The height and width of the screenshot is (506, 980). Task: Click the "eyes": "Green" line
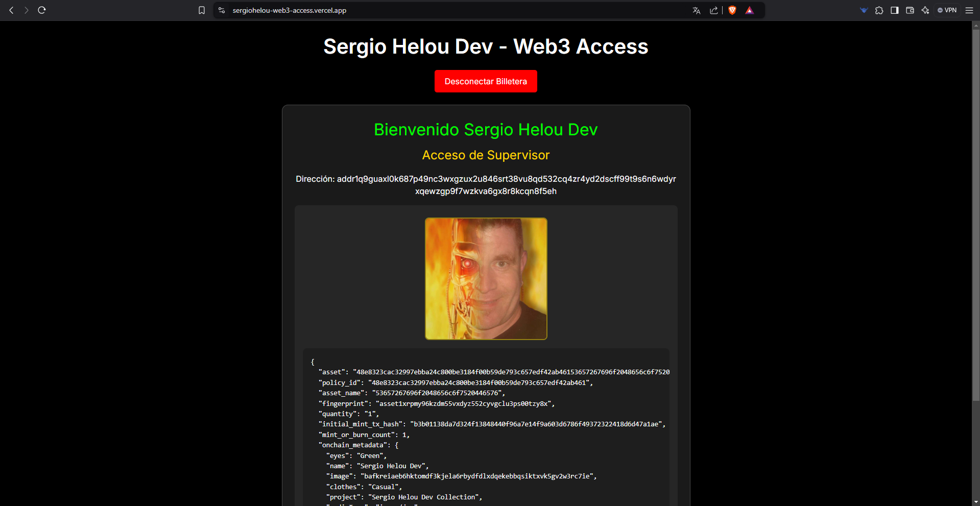pyautogui.click(x=356, y=455)
